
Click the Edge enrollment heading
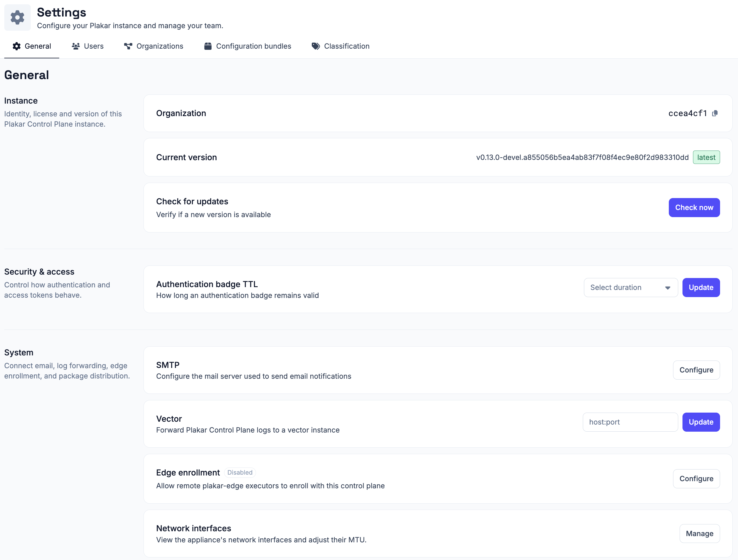pyautogui.click(x=188, y=473)
